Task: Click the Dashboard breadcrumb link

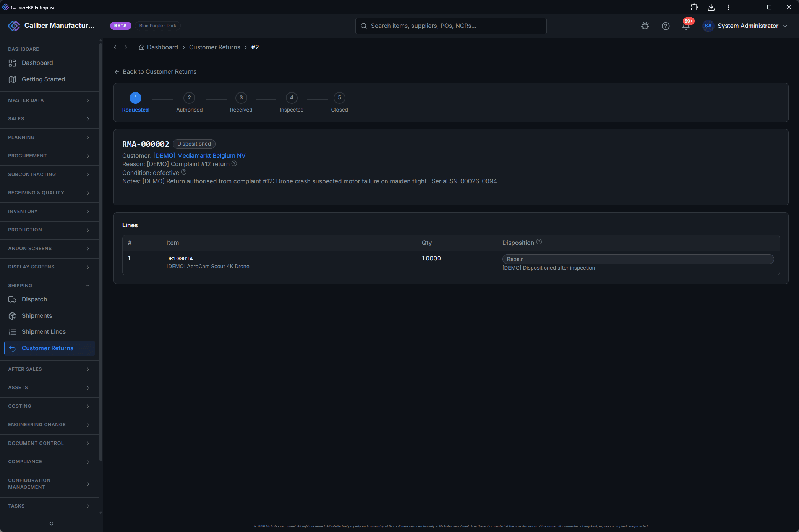Action: coord(162,47)
